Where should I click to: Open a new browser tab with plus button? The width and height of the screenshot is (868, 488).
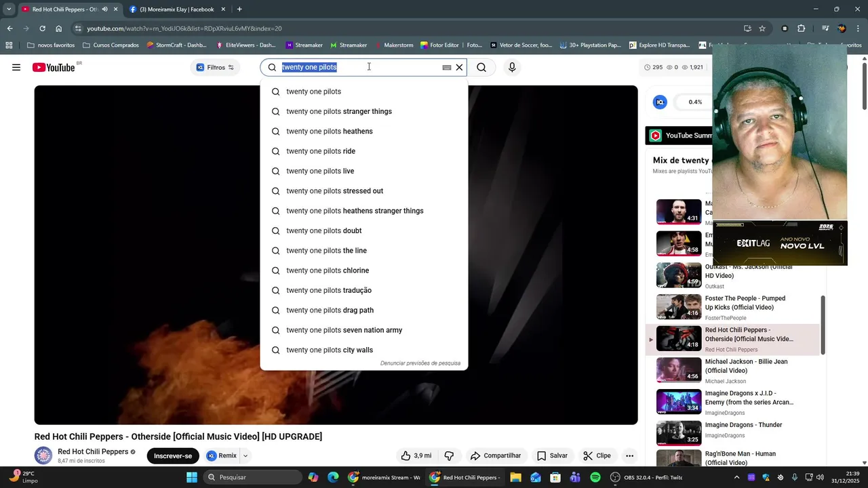(x=239, y=9)
